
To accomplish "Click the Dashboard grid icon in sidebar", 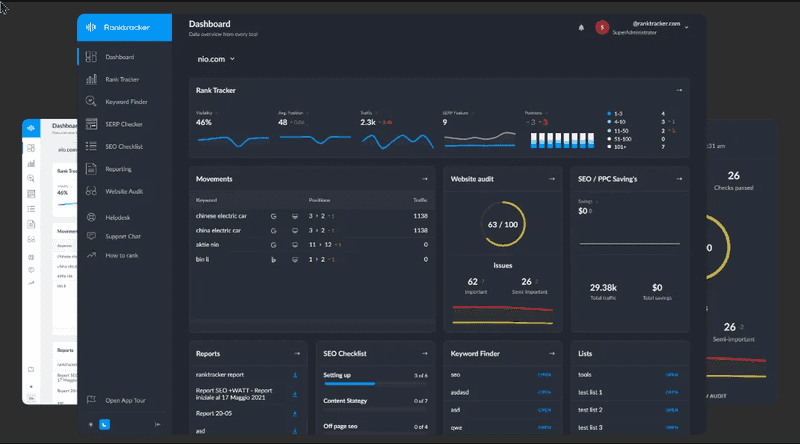I will (91, 57).
